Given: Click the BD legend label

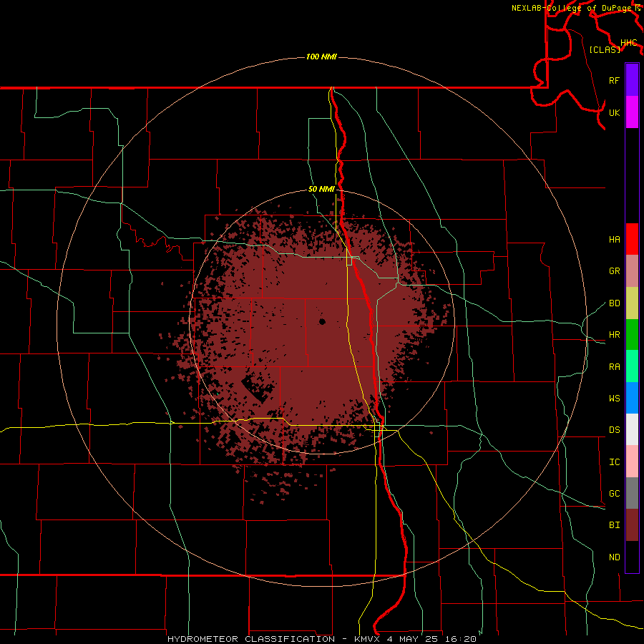Looking at the screenshot, I should (615, 303).
